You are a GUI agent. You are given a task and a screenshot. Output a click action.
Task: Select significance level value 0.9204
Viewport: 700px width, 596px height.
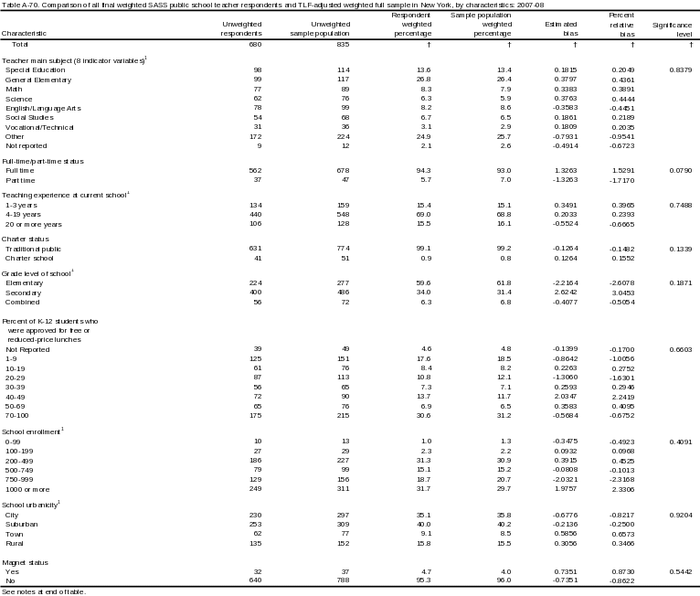tap(681, 516)
